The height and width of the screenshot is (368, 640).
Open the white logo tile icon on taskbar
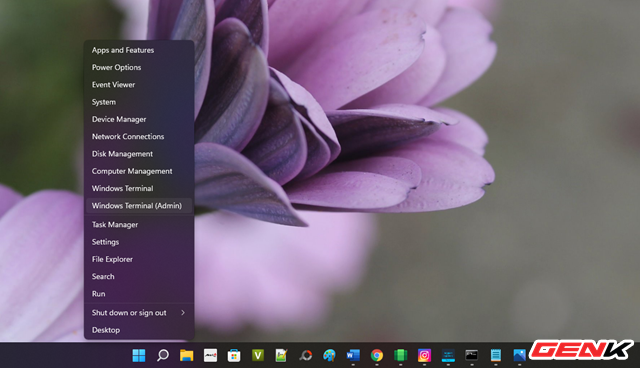pos(210,355)
